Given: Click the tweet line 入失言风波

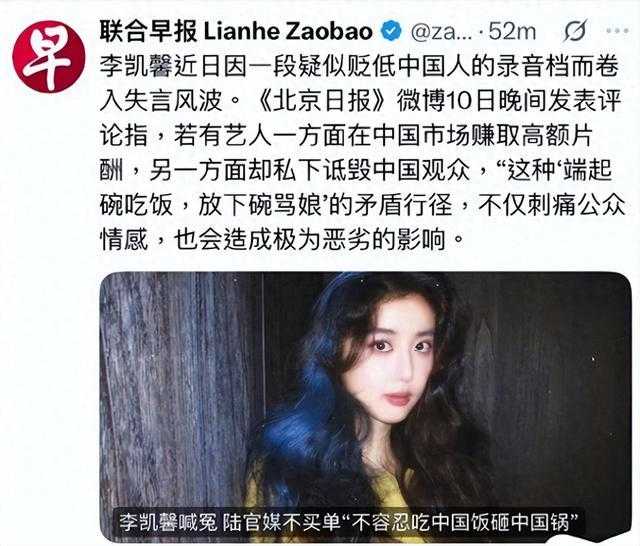Looking at the screenshot, I should (160, 101).
